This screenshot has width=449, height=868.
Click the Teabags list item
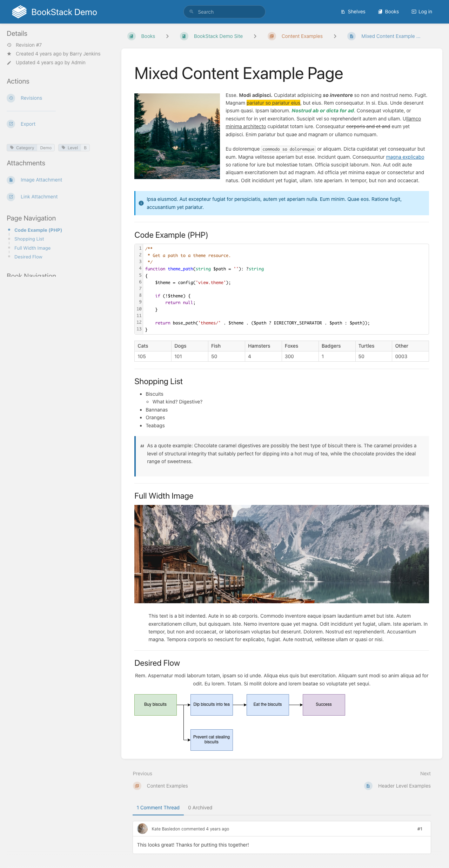click(155, 426)
